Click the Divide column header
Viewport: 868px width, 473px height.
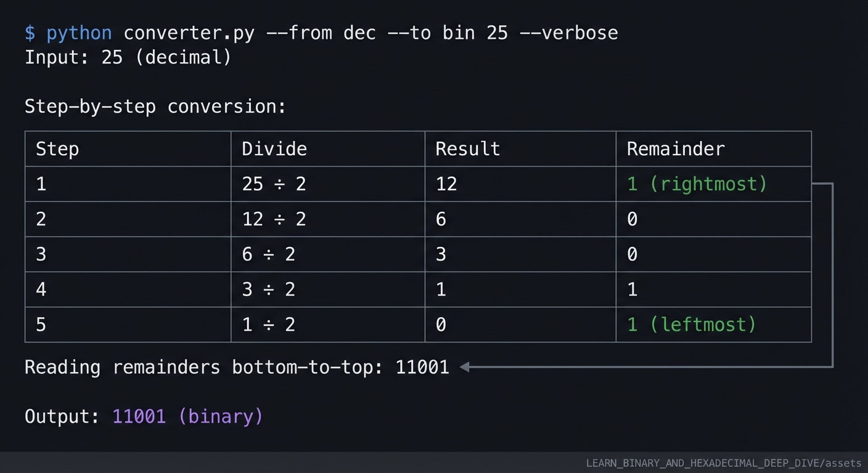point(274,149)
